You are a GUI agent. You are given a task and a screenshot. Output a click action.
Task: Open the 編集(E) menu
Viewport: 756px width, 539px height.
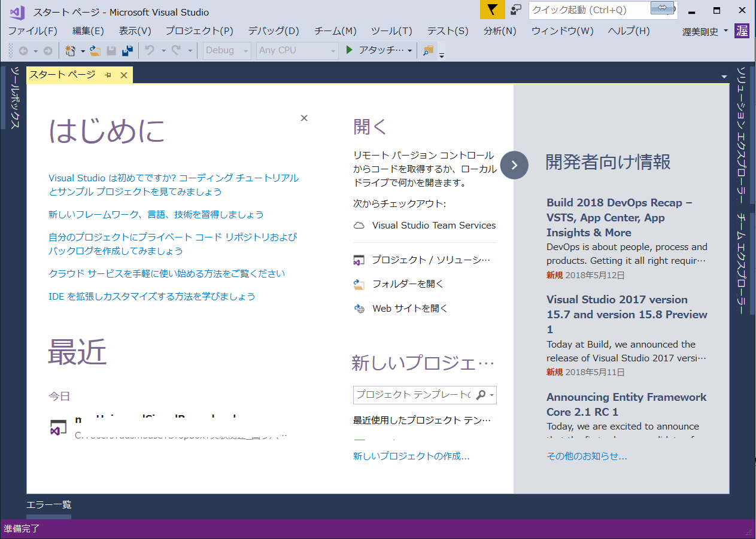tap(88, 31)
